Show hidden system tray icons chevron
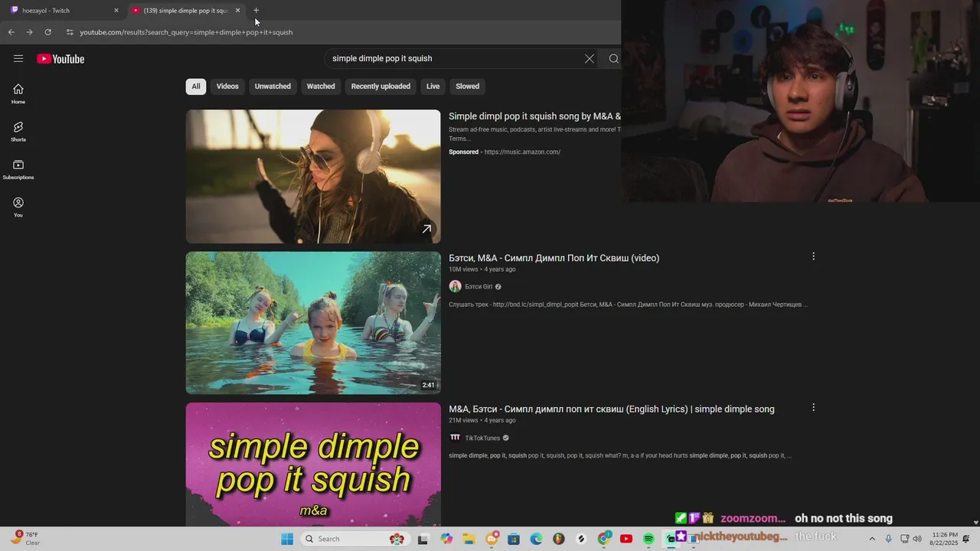The height and width of the screenshot is (551, 980). (871, 539)
